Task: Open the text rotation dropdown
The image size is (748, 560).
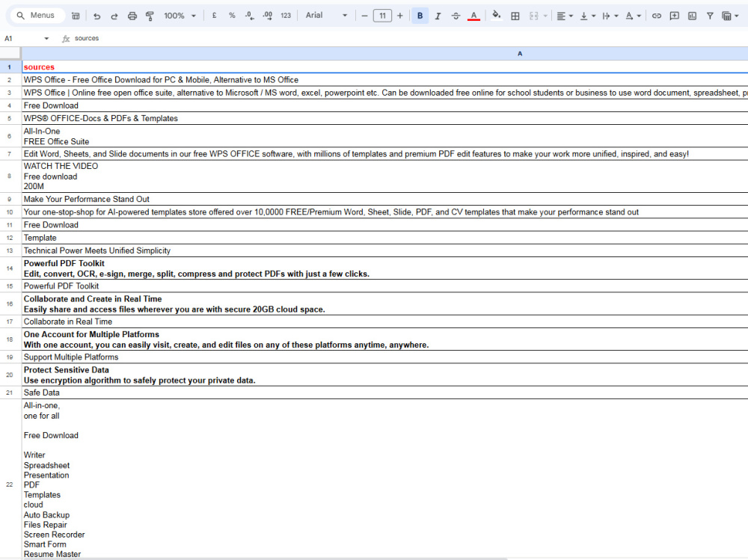Action: click(633, 16)
